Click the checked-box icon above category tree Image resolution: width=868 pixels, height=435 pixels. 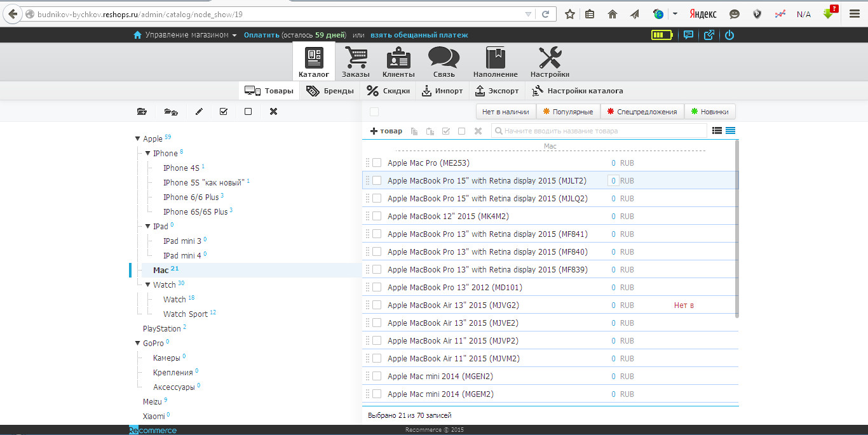tap(223, 112)
